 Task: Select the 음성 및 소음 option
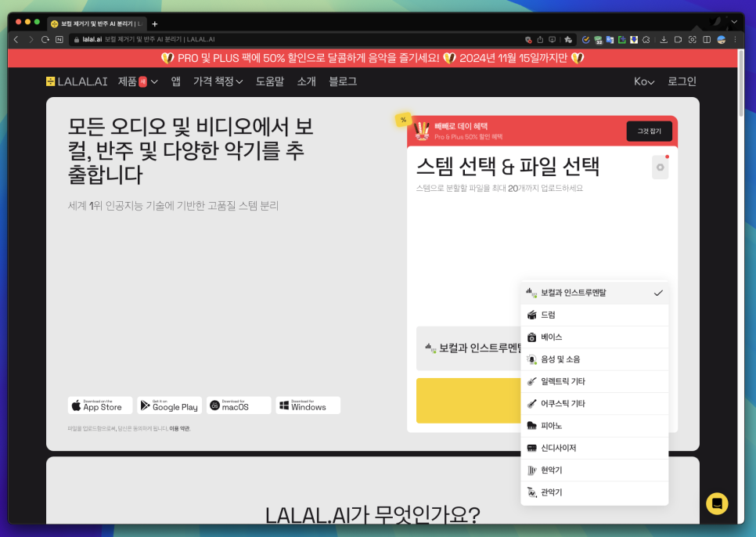tap(595, 359)
